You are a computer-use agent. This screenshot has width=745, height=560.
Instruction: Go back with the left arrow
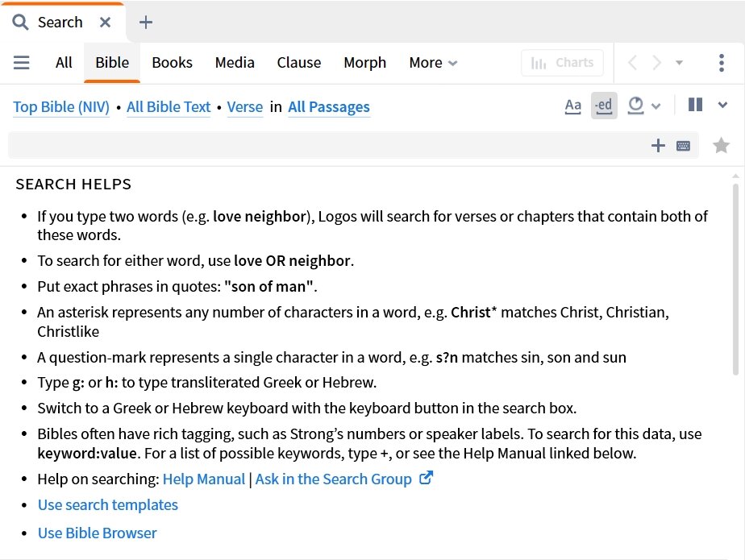coord(632,63)
